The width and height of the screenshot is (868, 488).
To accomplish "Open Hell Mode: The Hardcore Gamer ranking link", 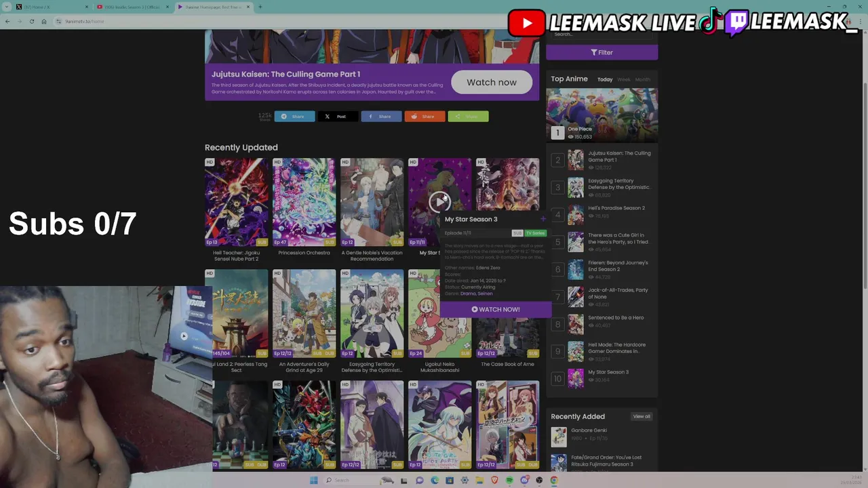I will coord(616,348).
